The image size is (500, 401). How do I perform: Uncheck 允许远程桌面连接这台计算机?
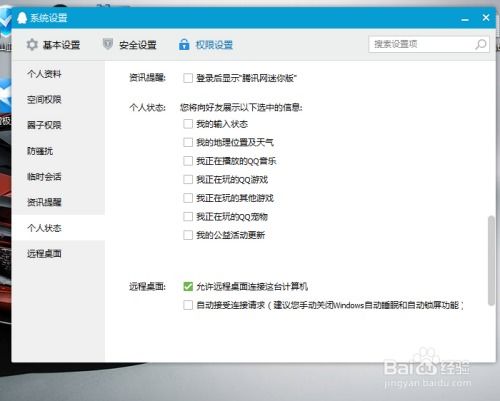[188, 286]
